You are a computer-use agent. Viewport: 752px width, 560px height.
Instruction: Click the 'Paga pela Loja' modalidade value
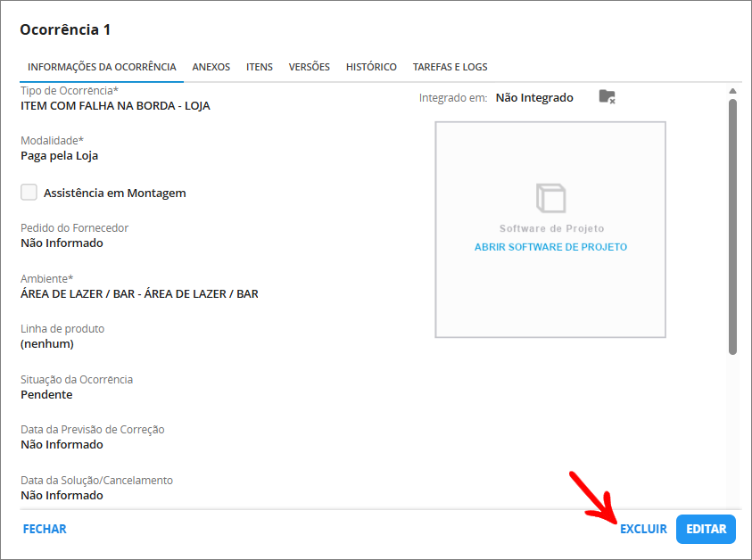click(x=60, y=156)
